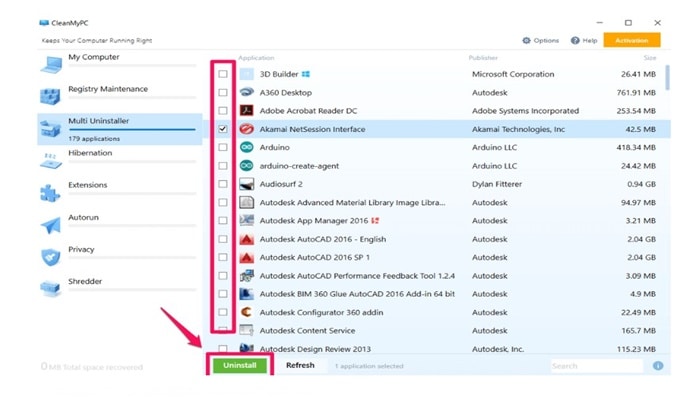The height and width of the screenshot is (400, 700).
Task: Click the '1 application selected' status text
Action: coord(369,366)
